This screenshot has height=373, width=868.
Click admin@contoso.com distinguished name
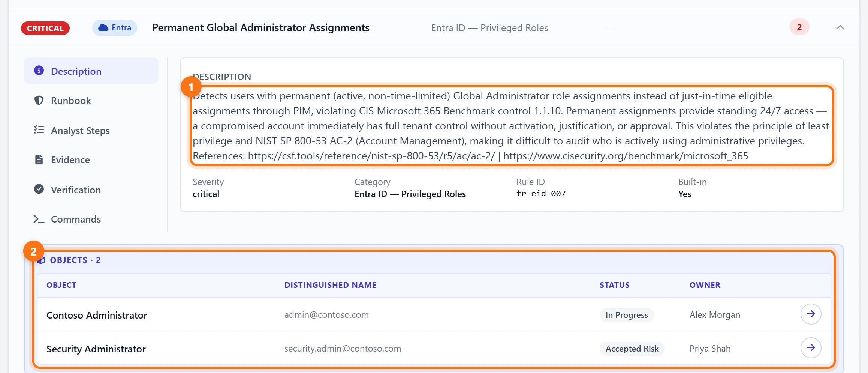326,315
